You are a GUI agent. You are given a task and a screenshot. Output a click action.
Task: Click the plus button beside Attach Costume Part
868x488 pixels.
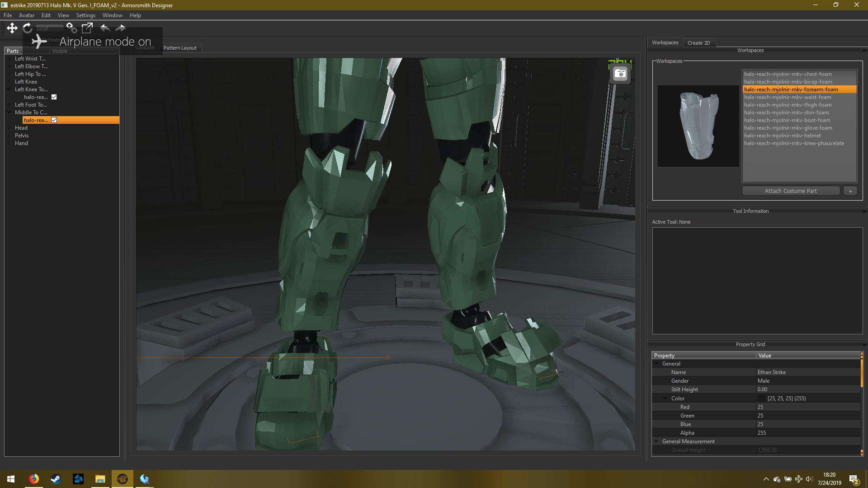coord(850,191)
